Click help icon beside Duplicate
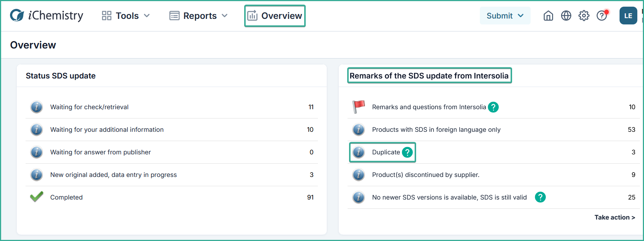The width and height of the screenshot is (644, 241). pos(407,152)
